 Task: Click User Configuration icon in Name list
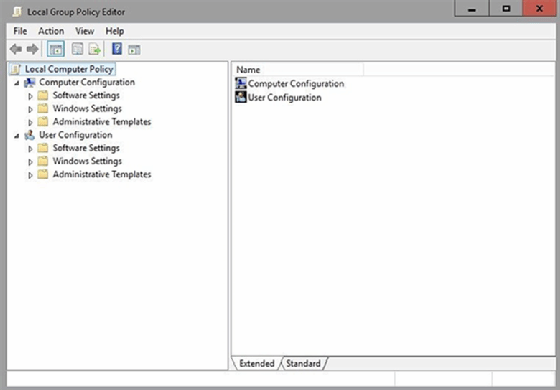[x=241, y=97]
